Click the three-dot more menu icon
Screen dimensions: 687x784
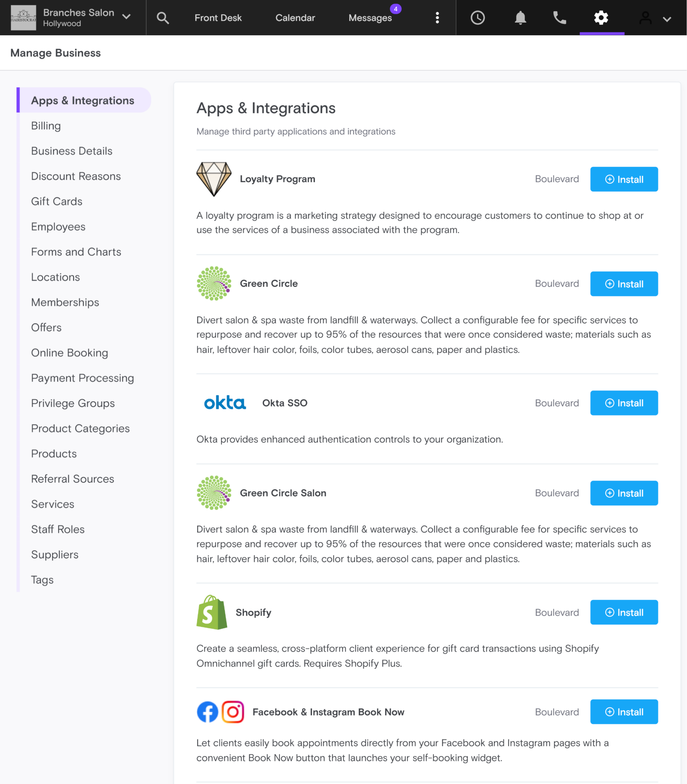(x=437, y=18)
